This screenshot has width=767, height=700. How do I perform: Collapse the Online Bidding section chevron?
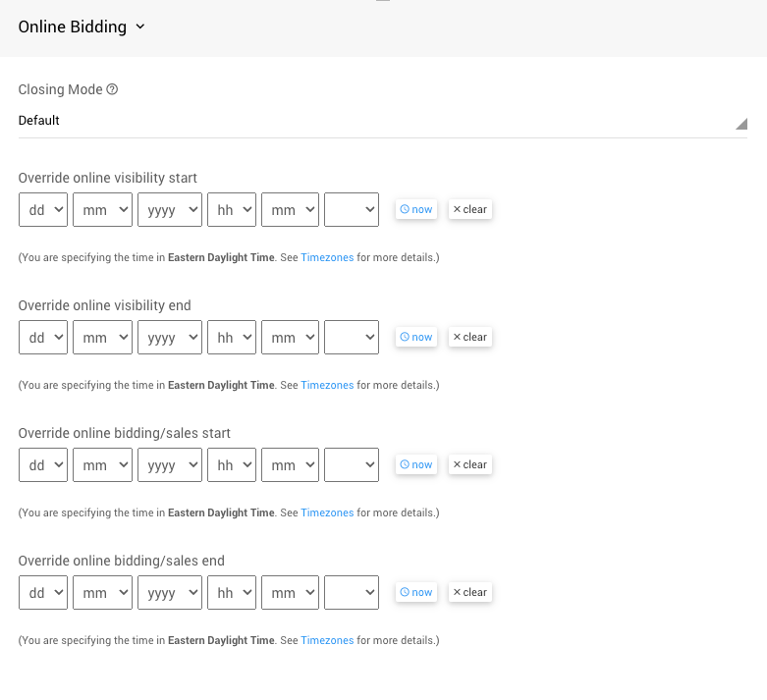(139, 27)
